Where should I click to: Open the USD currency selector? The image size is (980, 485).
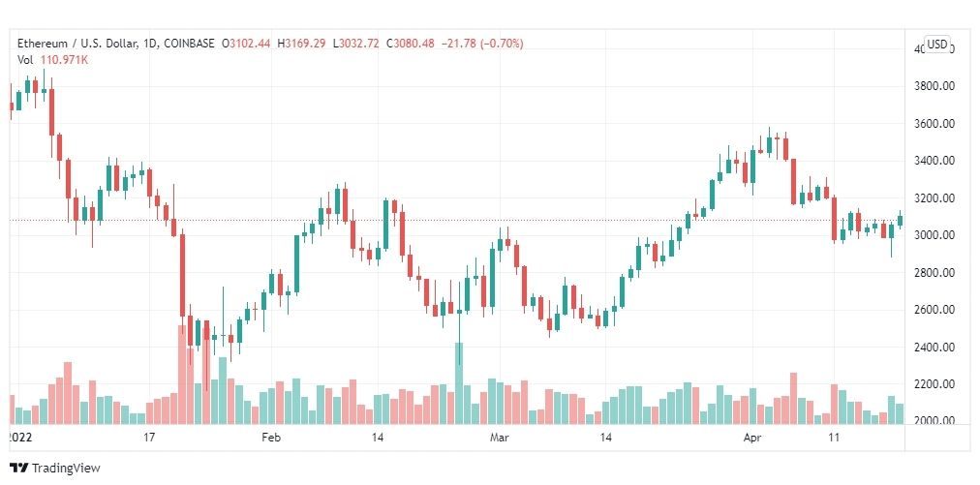tap(936, 44)
